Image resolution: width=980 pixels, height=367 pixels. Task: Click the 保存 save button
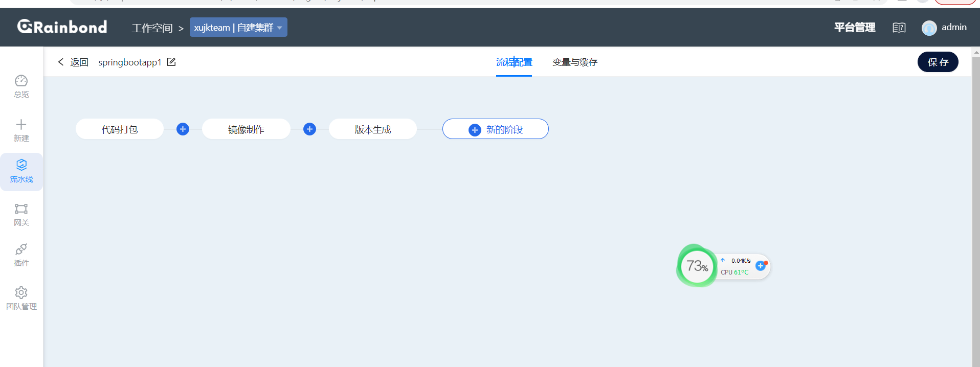(938, 62)
